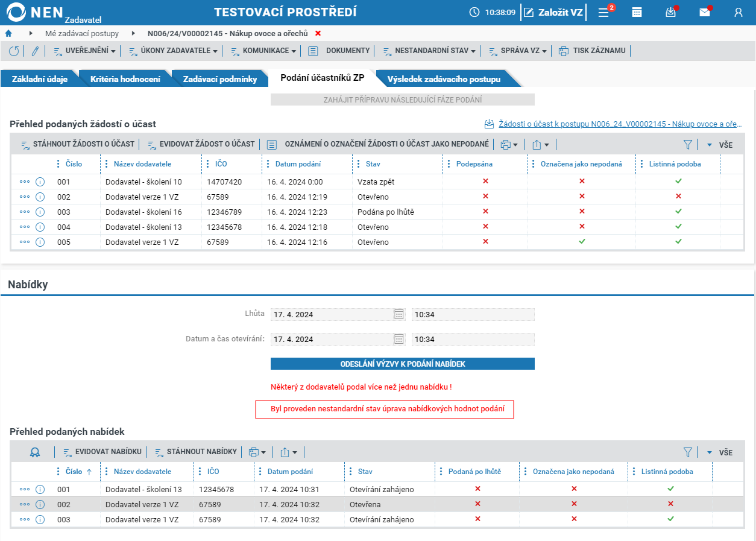This screenshot has width=756, height=541.
Task: Expand the Uveřejnění menu
Action: (x=84, y=51)
